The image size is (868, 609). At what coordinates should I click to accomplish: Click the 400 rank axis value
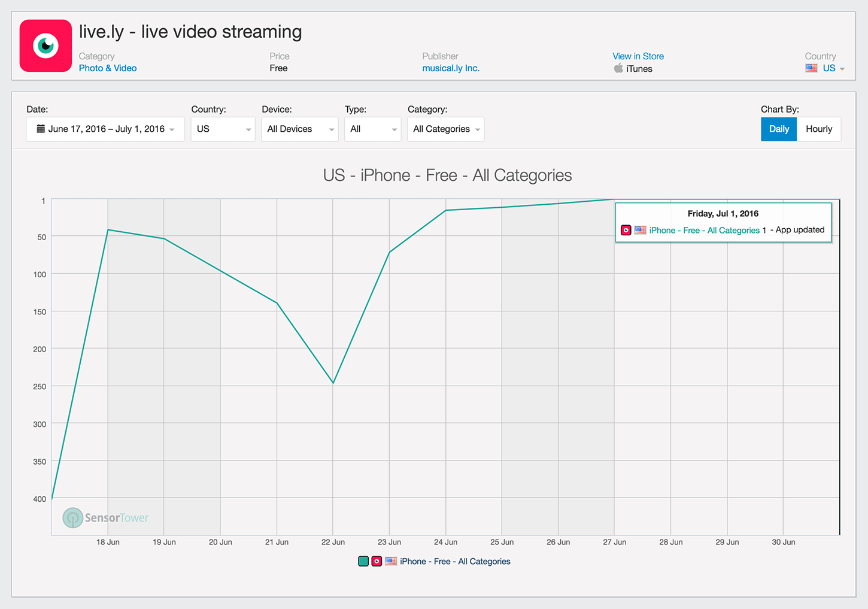(40, 499)
